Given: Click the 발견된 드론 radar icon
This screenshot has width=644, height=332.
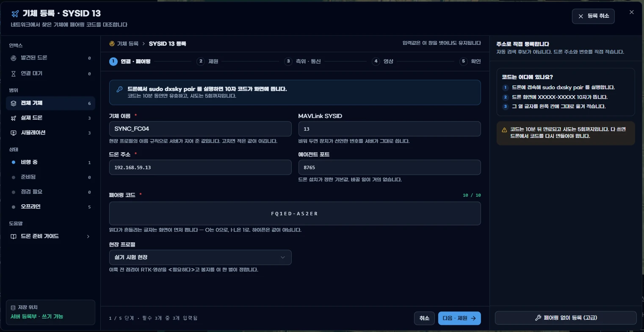Looking at the screenshot, I should 13,58.
